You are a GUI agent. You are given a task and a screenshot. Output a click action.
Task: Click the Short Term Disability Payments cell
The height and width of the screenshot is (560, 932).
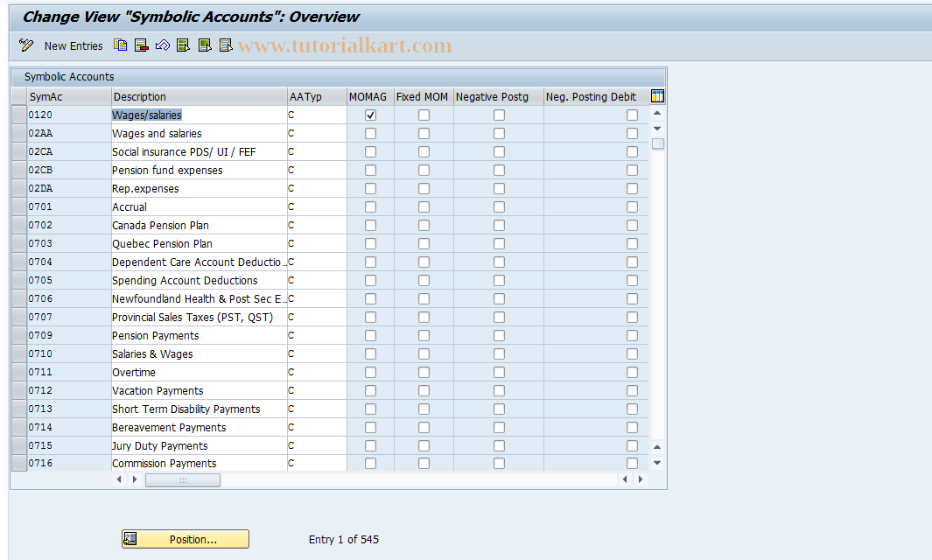click(x=200, y=409)
